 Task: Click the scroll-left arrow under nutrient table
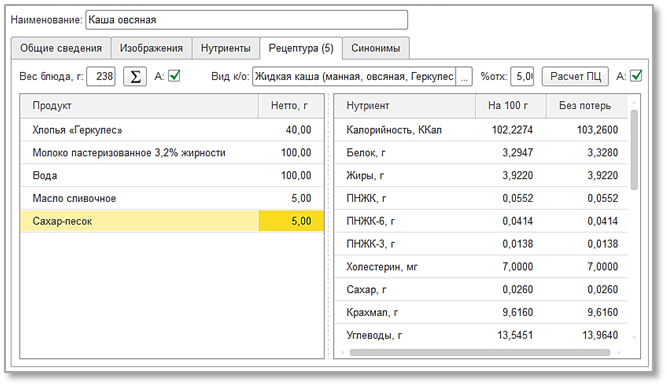coord(343,352)
